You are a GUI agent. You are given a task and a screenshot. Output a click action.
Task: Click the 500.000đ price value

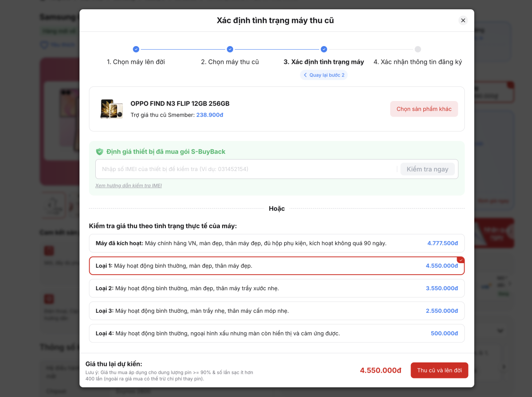point(444,333)
